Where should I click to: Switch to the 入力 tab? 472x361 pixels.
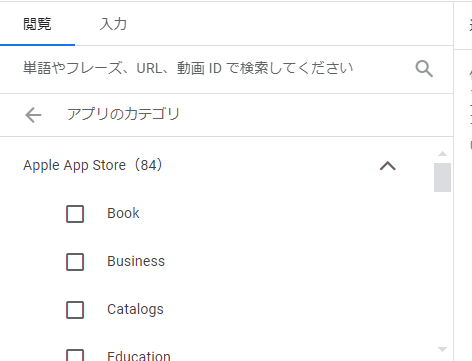click(113, 24)
